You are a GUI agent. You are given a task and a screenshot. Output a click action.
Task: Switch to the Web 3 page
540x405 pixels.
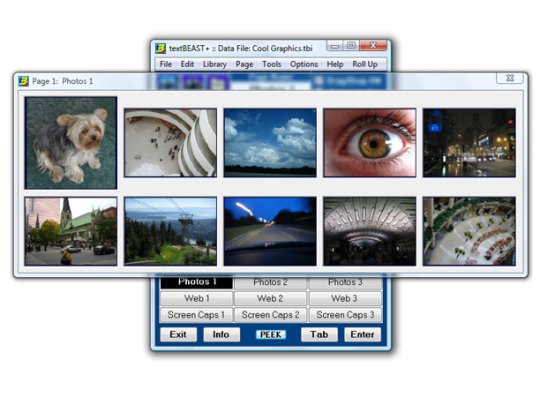(x=345, y=298)
